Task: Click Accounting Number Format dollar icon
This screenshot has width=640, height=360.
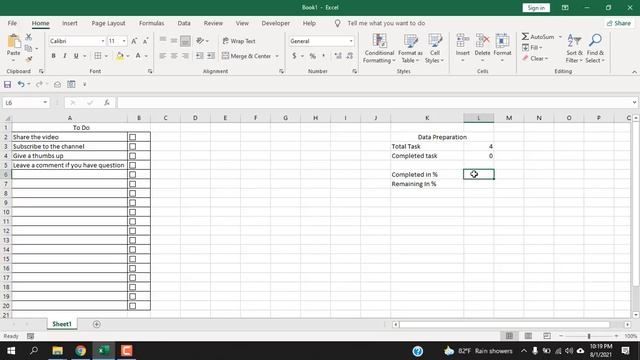Action: coord(294,56)
